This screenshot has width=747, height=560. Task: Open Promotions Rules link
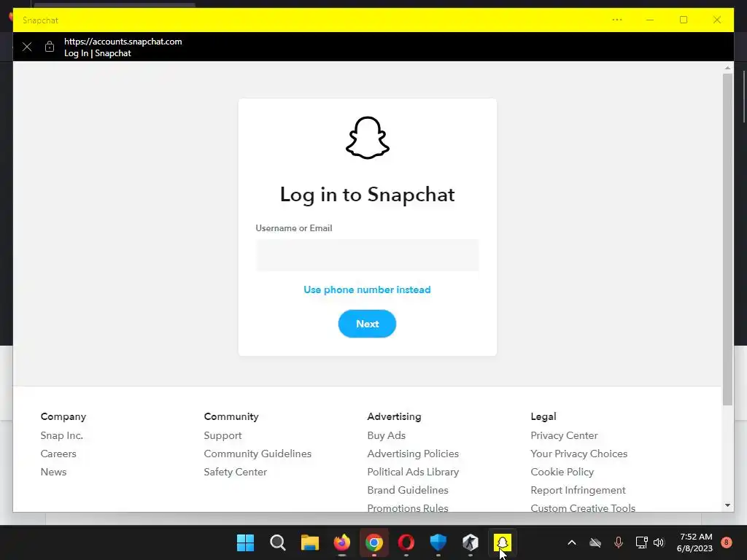tap(408, 507)
